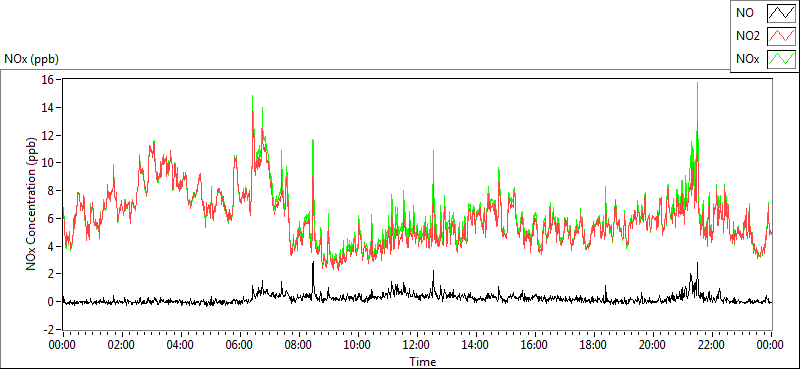Click the 20:00 time axis label

point(653,345)
